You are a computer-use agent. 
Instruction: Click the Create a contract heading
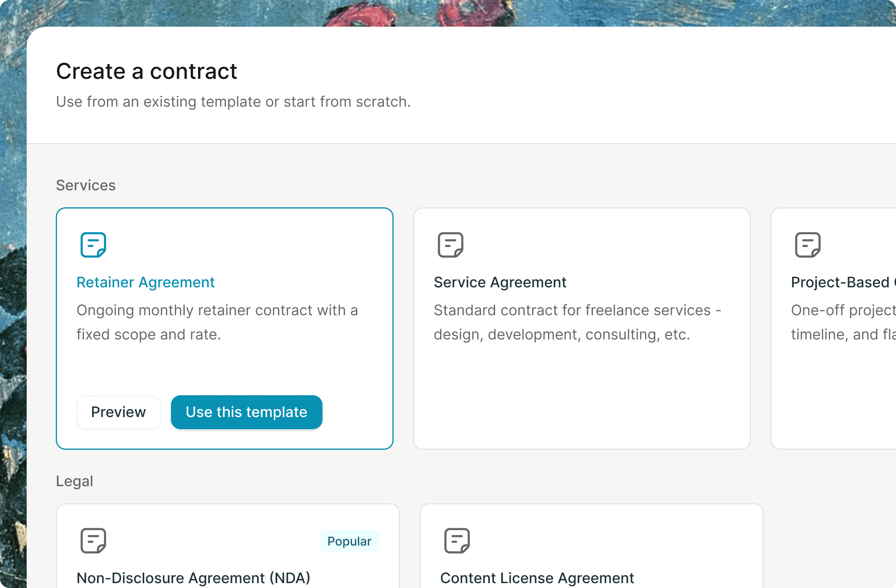point(147,72)
